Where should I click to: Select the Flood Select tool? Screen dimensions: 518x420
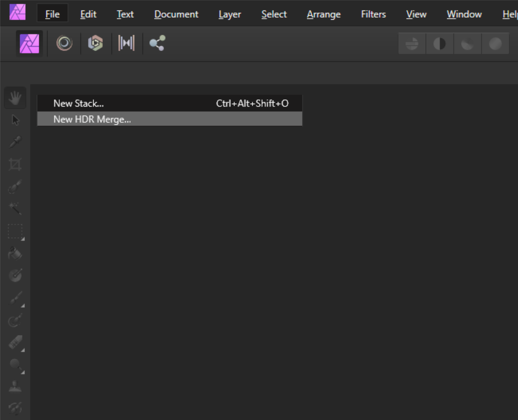[15, 209]
